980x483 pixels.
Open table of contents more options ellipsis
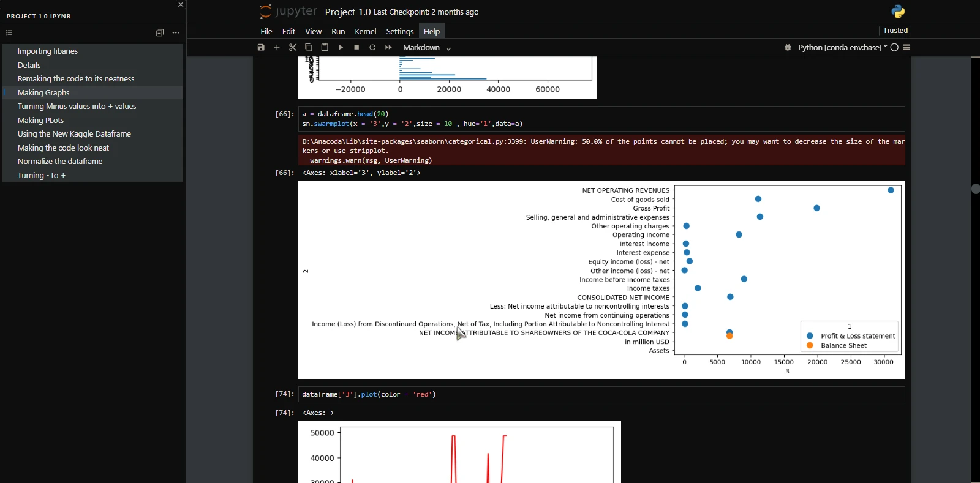click(x=176, y=33)
